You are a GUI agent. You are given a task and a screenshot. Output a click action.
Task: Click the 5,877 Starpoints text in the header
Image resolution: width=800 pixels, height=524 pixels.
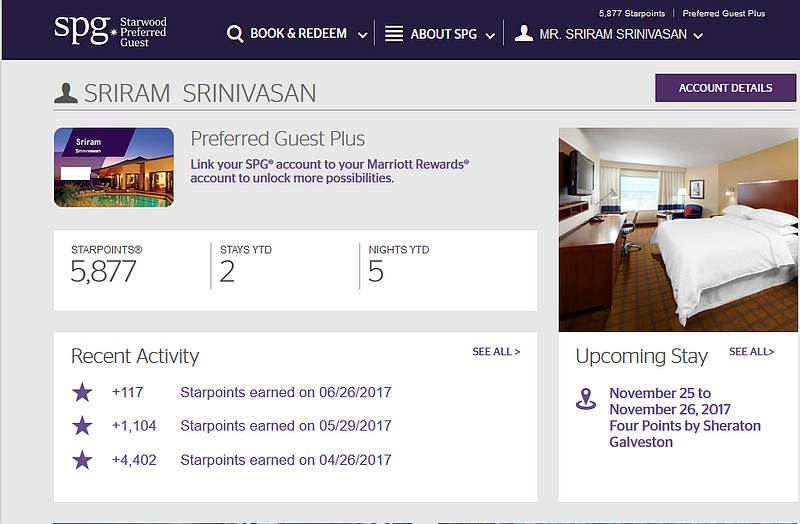tap(632, 14)
